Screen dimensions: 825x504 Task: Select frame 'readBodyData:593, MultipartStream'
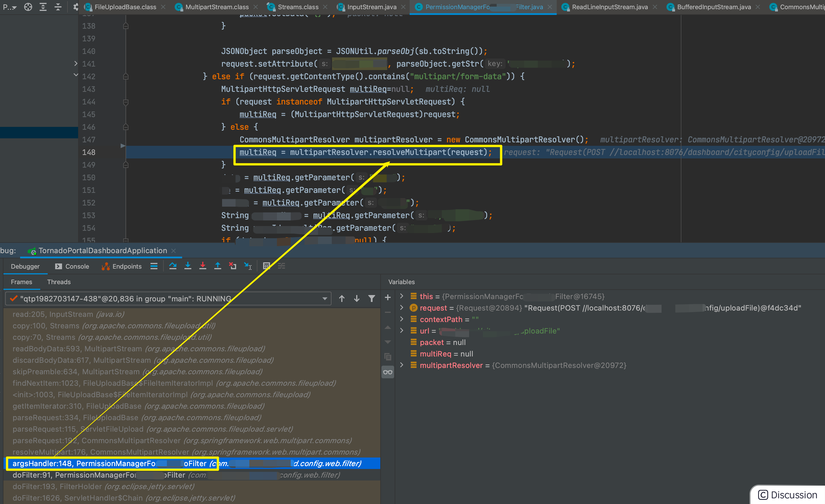(192, 349)
